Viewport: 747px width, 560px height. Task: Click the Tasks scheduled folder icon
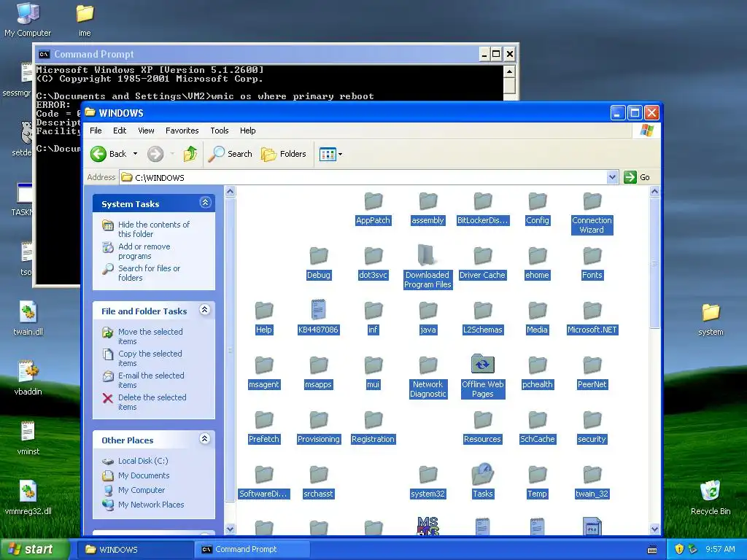[x=483, y=474]
